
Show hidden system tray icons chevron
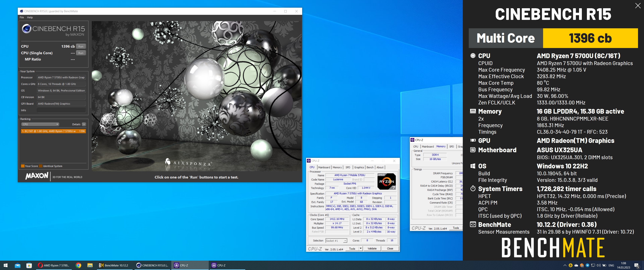565,265
